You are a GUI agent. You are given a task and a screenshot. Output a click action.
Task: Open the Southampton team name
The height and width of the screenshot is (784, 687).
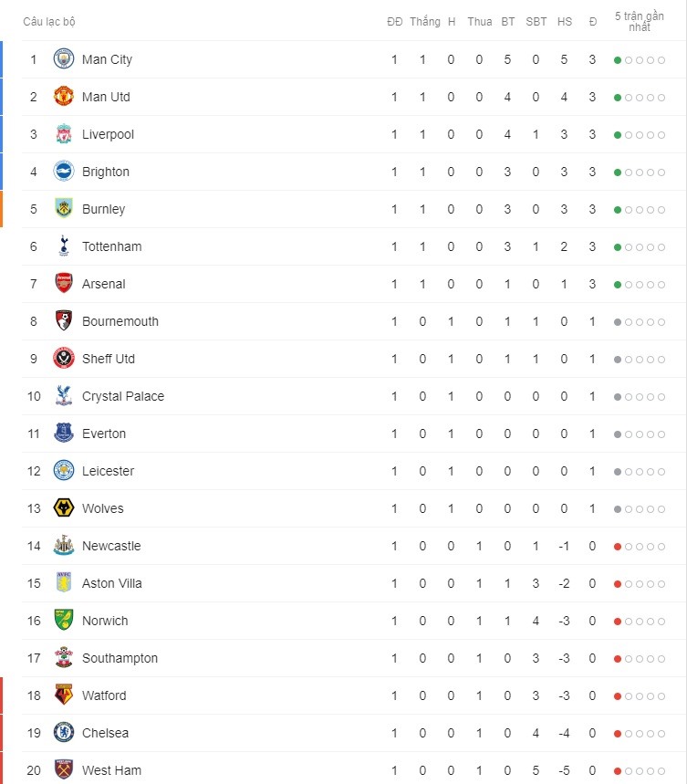click(x=120, y=658)
